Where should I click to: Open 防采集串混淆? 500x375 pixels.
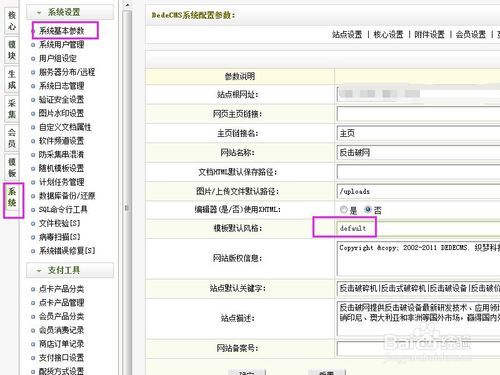coord(61,154)
